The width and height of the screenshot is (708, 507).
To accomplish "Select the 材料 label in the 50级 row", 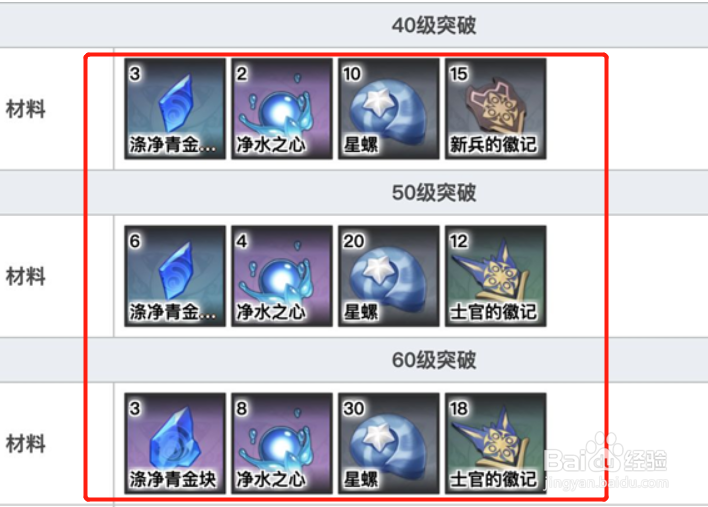I will [x=26, y=276].
